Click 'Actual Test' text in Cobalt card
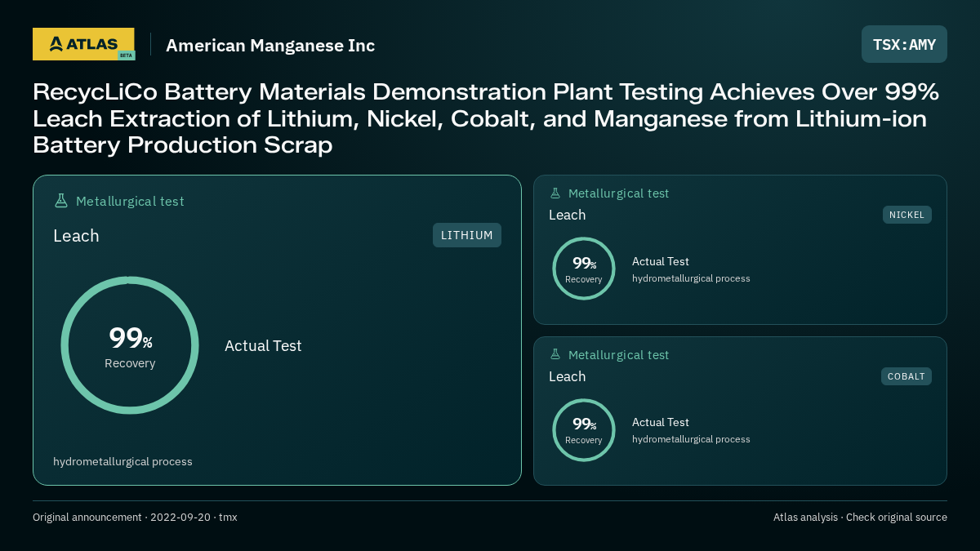The width and height of the screenshot is (980, 551). click(x=661, y=422)
